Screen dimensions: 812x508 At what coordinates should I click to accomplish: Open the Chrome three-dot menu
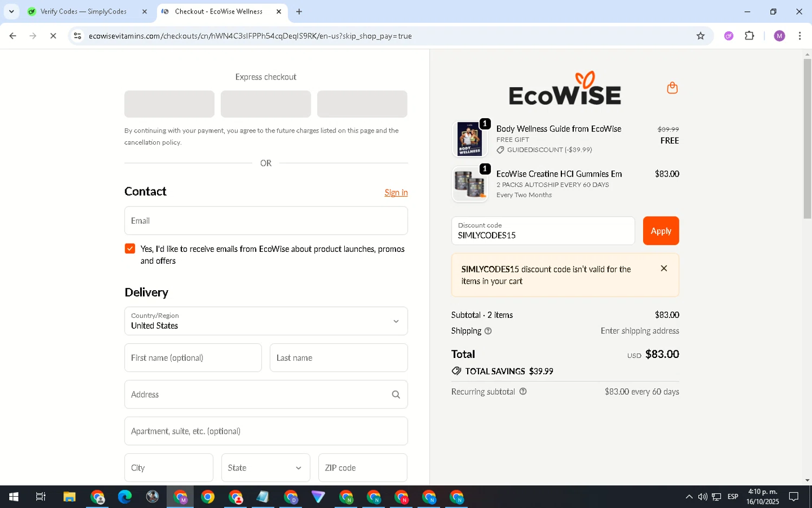(800, 36)
